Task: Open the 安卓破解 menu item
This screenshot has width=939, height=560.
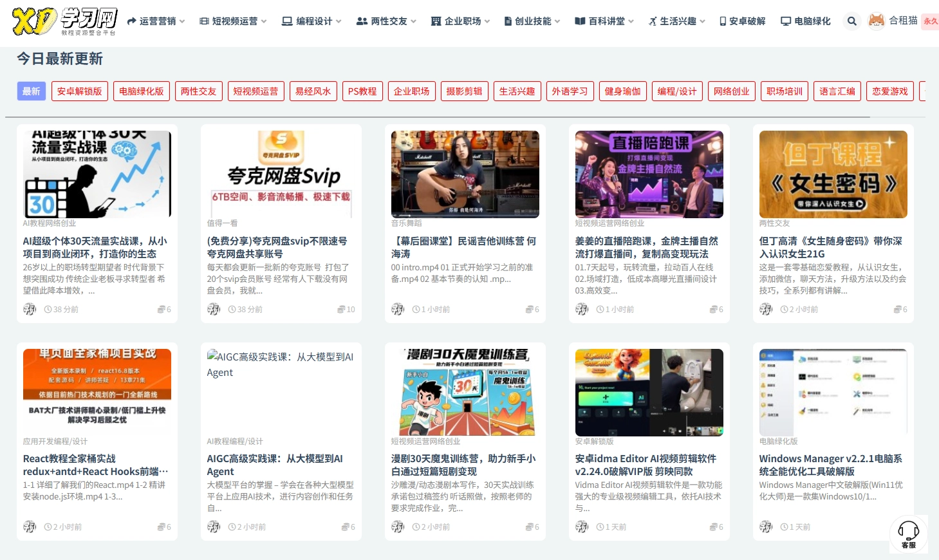Action: click(742, 21)
